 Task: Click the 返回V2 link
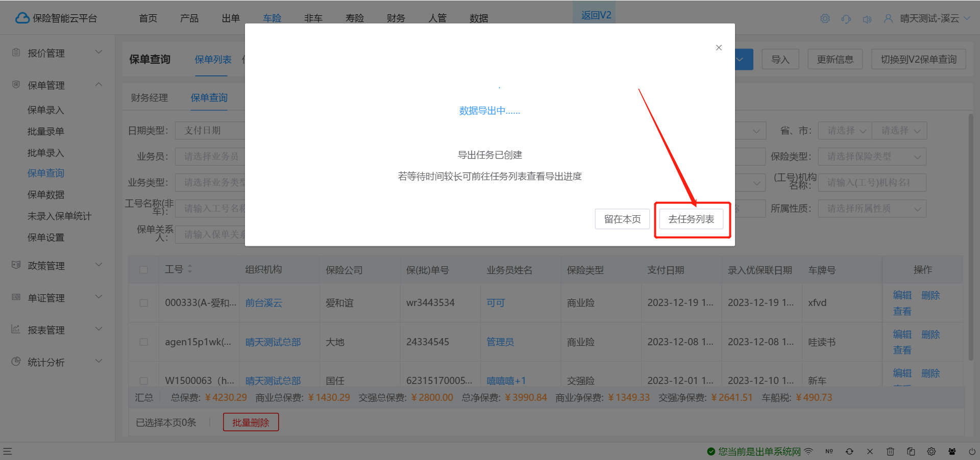coord(596,15)
